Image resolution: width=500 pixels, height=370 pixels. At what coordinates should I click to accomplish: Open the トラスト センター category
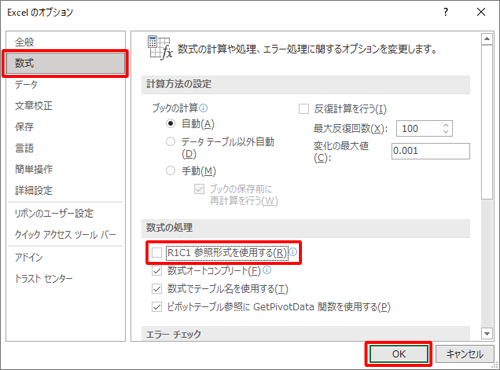click(x=65, y=278)
